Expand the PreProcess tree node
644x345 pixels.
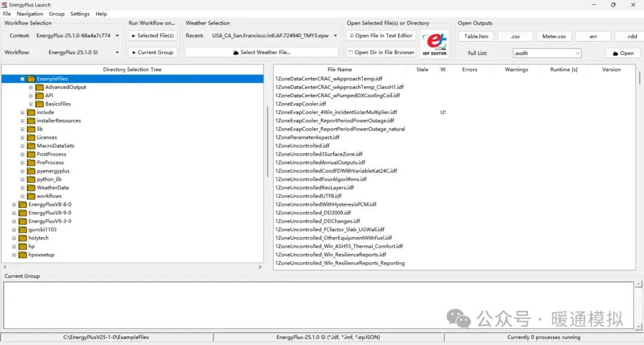22,163
